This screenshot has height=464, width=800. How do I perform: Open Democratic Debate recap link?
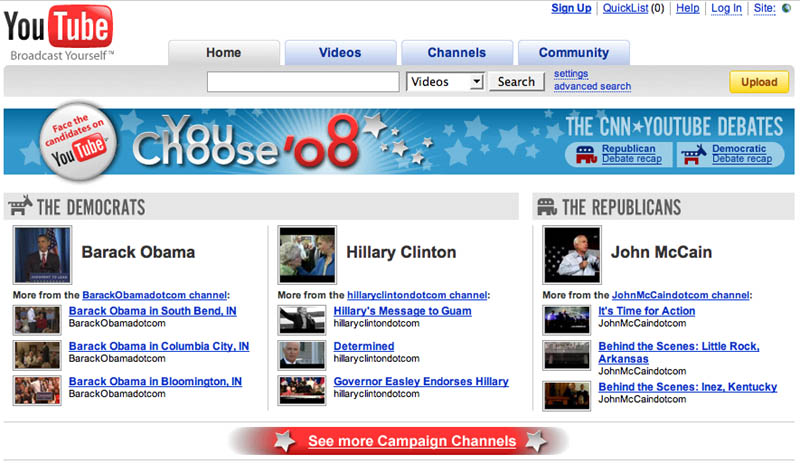tap(742, 154)
